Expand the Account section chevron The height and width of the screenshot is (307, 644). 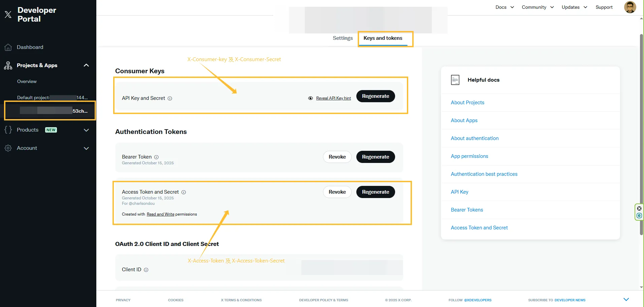tap(86, 148)
